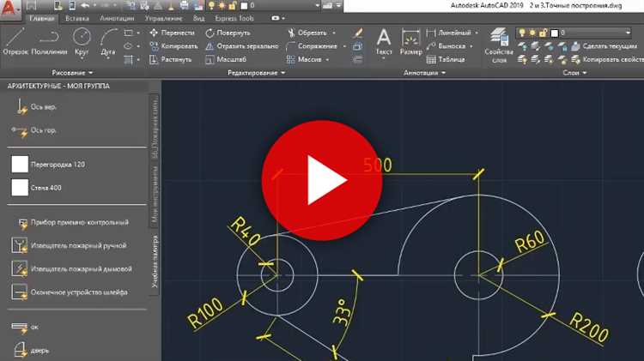Click the Текст annotation tool
The height and width of the screenshot is (361, 644).
point(384,41)
